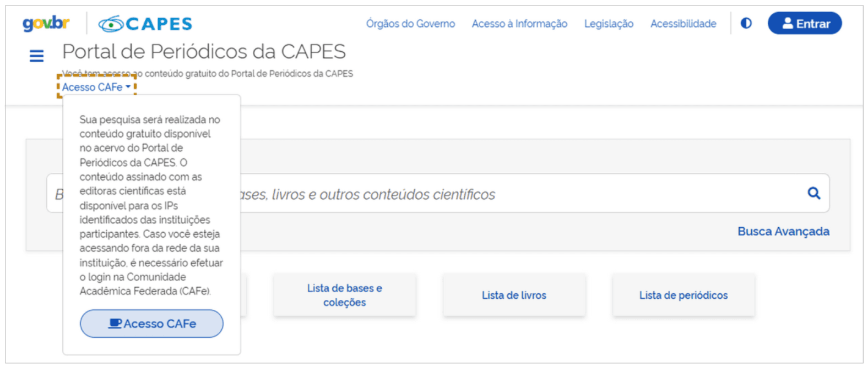The width and height of the screenshot is (868, 367).
Task: Open Órgãos do Governo link
Action: 410,24
